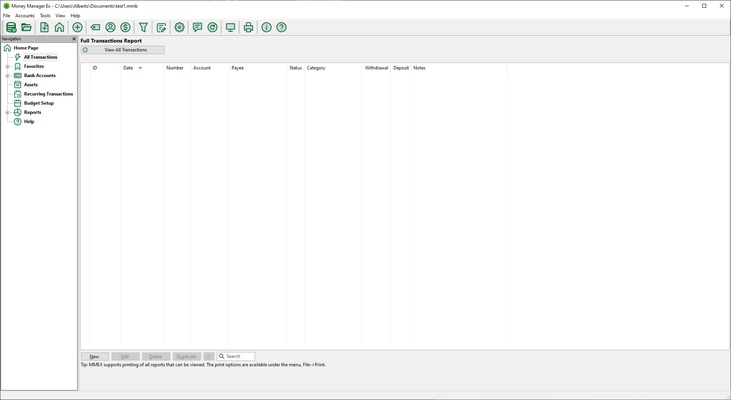
Task: Click the Home house icon in toolbar
Action: [60, 28]
